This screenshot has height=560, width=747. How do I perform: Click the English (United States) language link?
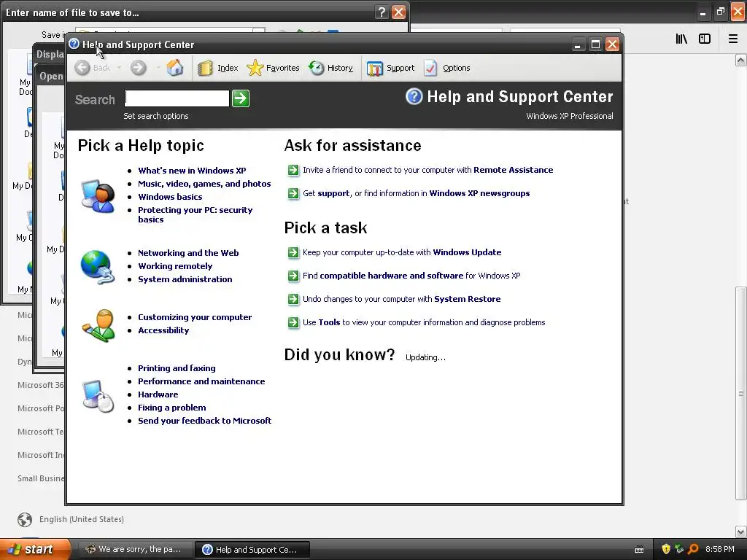[82, 519]
